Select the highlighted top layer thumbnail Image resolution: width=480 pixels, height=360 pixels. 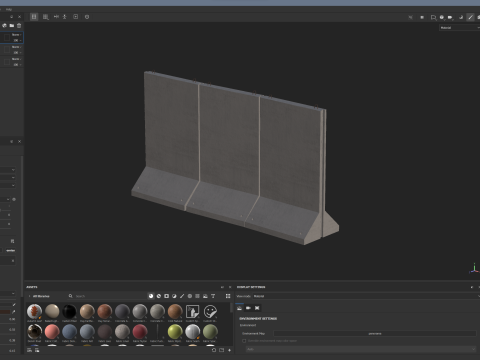click(x=7, y=38)
